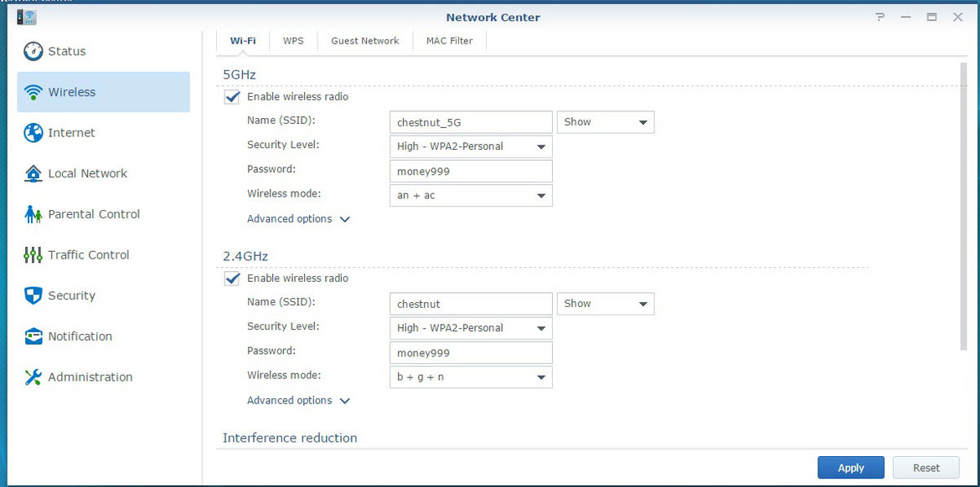Open 2.4GHz Security Level dropdown
This screenshot has width=980, height=487.
pos(471,328)
